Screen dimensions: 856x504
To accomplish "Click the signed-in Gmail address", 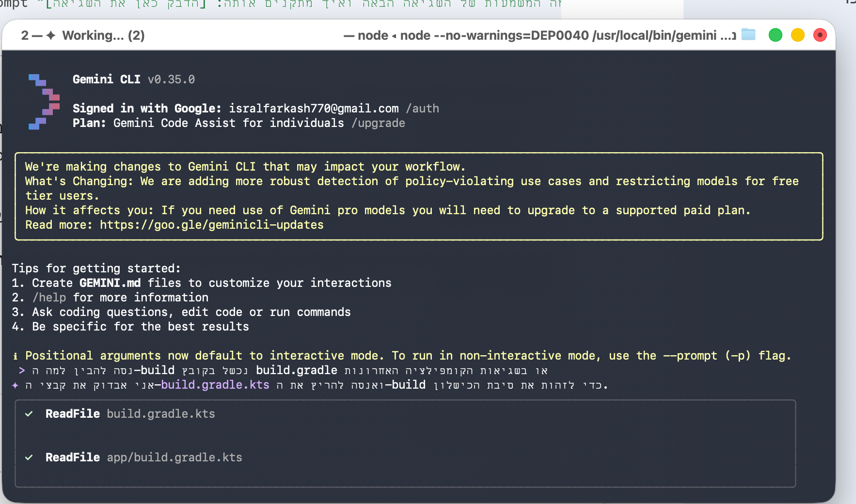I will click(x=314, y=109).
